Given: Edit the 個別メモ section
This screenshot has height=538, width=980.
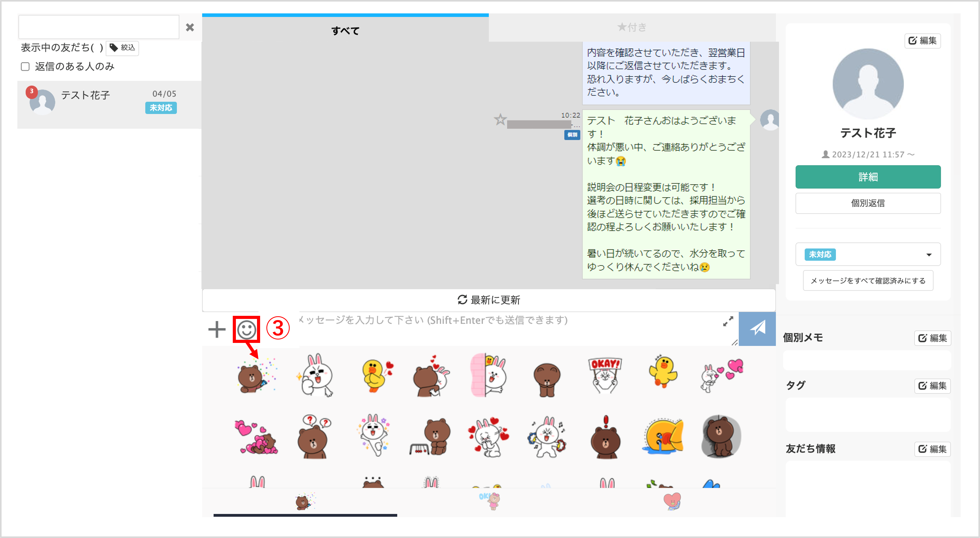Looking at the screenshot, I should pos(932,338).
